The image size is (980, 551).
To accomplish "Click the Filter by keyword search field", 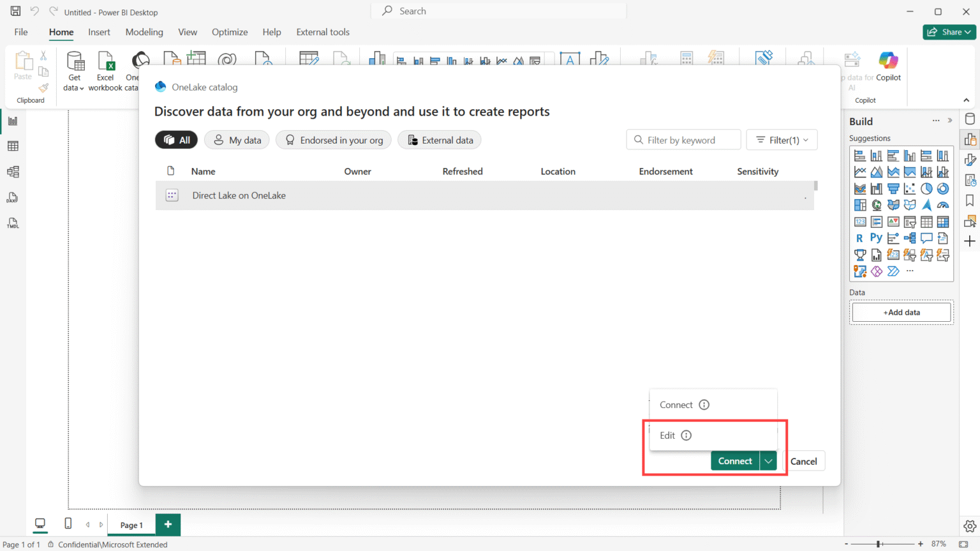I will tap(683, 140).
